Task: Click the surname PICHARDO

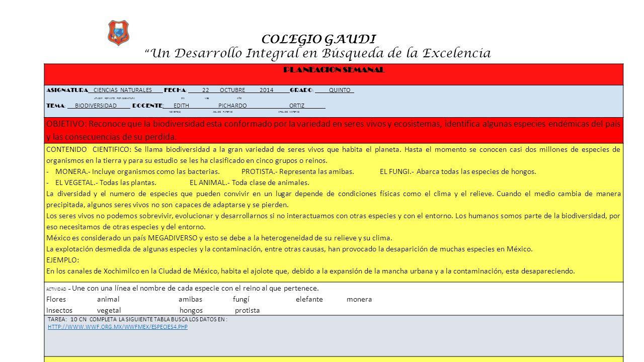Action: (x=232, y=106)
